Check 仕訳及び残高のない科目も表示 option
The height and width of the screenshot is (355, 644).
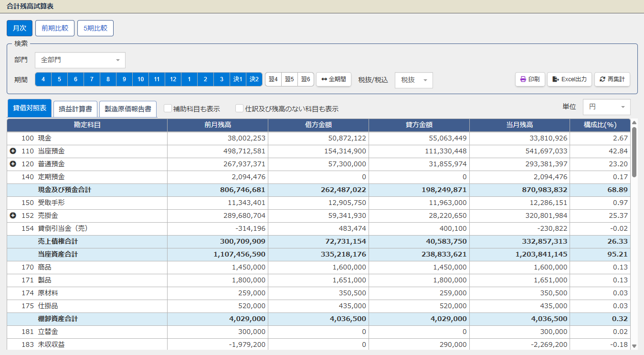tap(239, 108)
